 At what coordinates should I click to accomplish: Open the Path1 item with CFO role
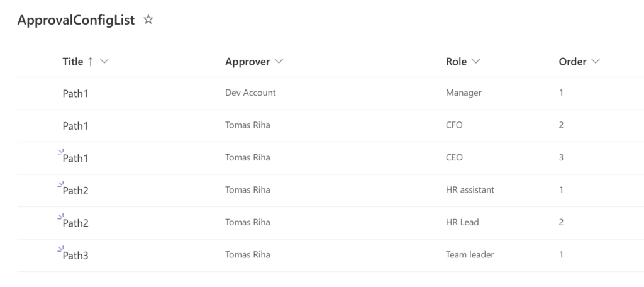75,126
